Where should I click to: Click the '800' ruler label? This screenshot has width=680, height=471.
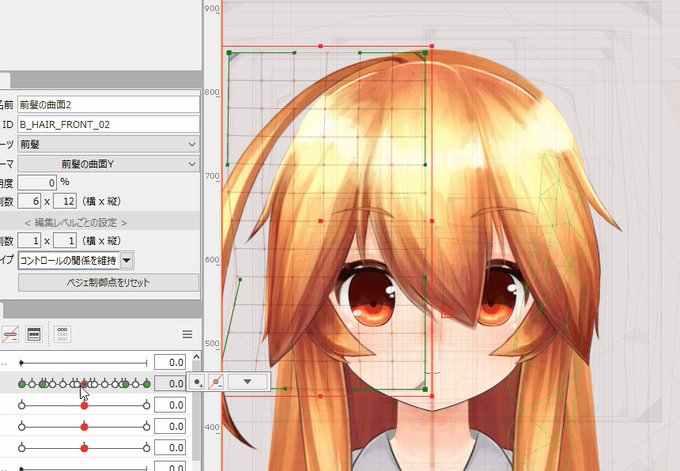(x=212, y=92)
